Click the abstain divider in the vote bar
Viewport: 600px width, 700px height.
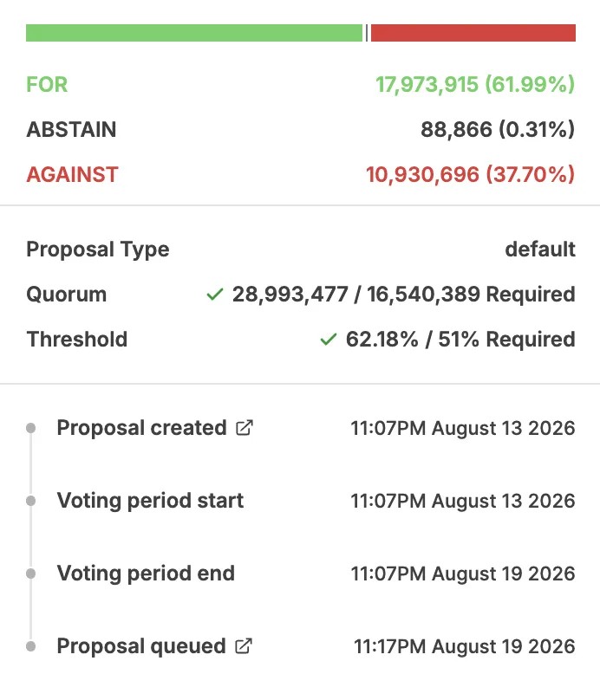click(367, 33)
